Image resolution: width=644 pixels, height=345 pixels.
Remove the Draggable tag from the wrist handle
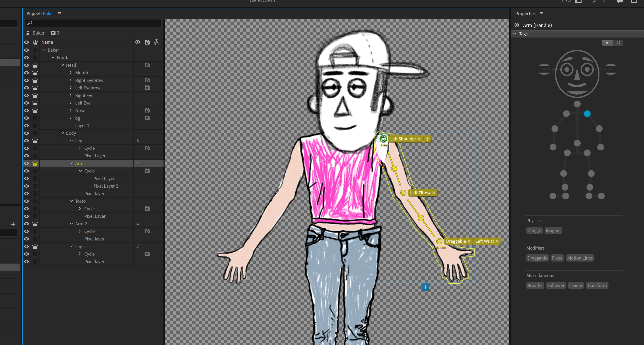[x=469, y=241]
